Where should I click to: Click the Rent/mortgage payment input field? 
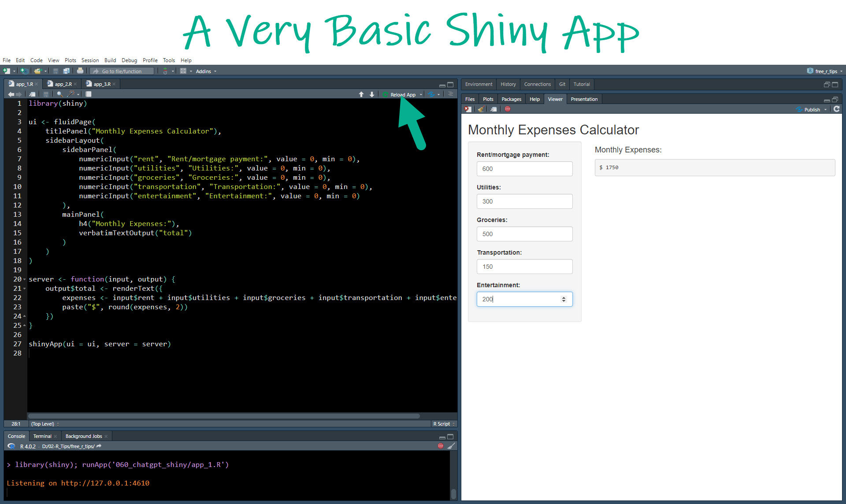coord(522,168)
